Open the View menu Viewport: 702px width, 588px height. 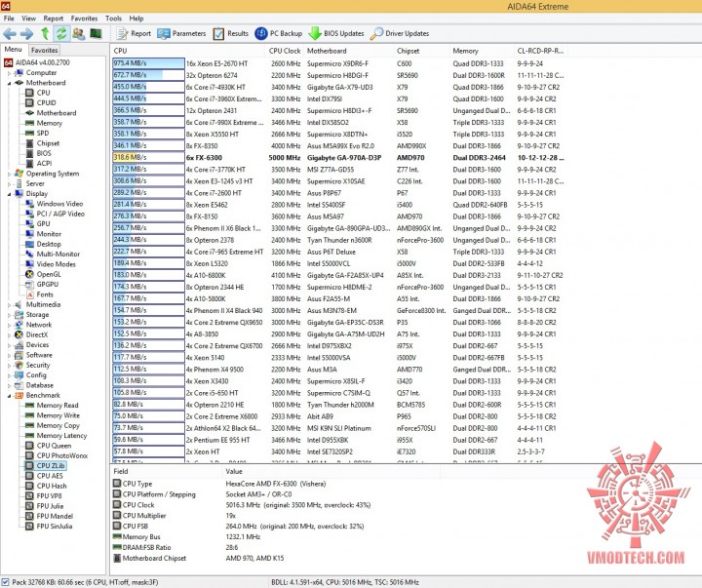(x=28, y=19)
